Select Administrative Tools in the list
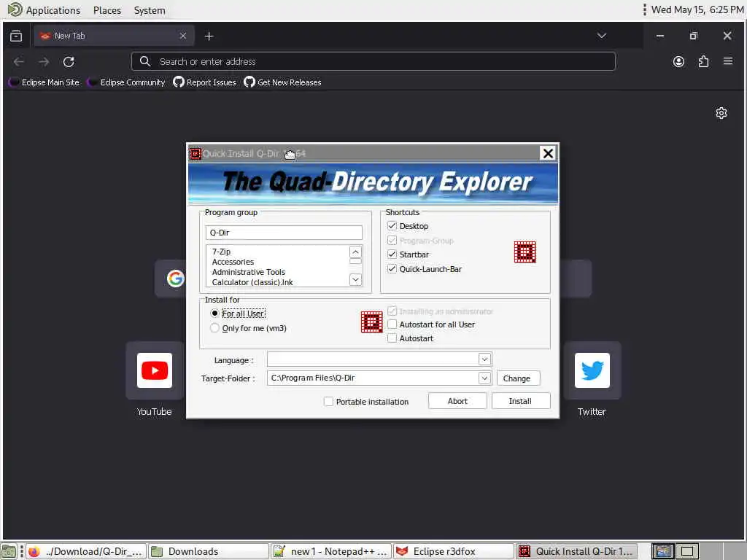The width and height of the screenshot is (747, 560). (x=249, y=272)
